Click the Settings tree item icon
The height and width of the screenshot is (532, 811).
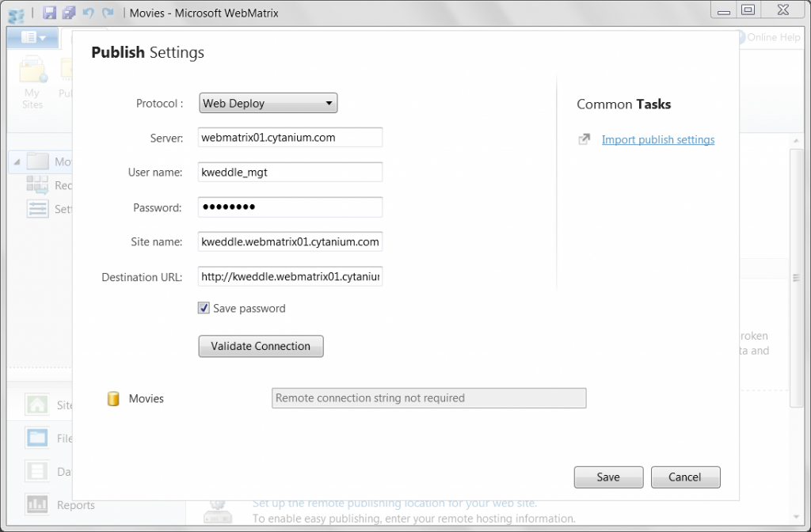37,208
